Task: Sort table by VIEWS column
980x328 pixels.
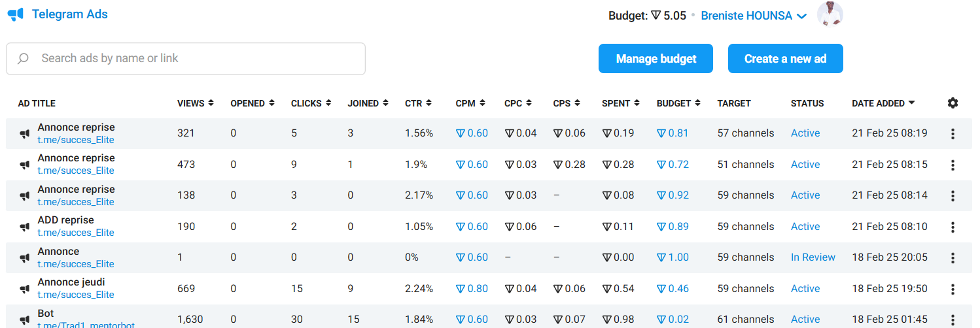Action: (x=195, y=103)
